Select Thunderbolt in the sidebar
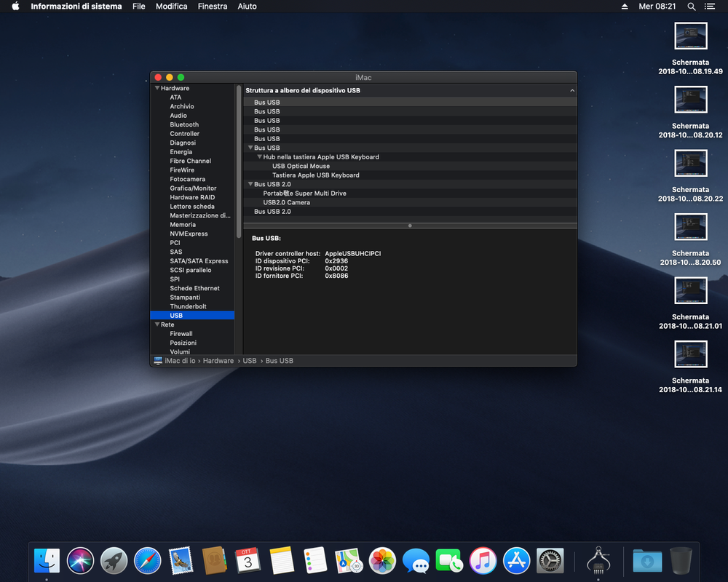 coord(188,306)
